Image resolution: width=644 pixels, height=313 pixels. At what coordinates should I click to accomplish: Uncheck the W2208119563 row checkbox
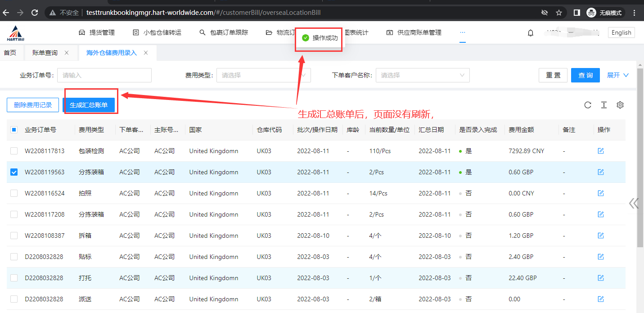(x=14, y=172)
